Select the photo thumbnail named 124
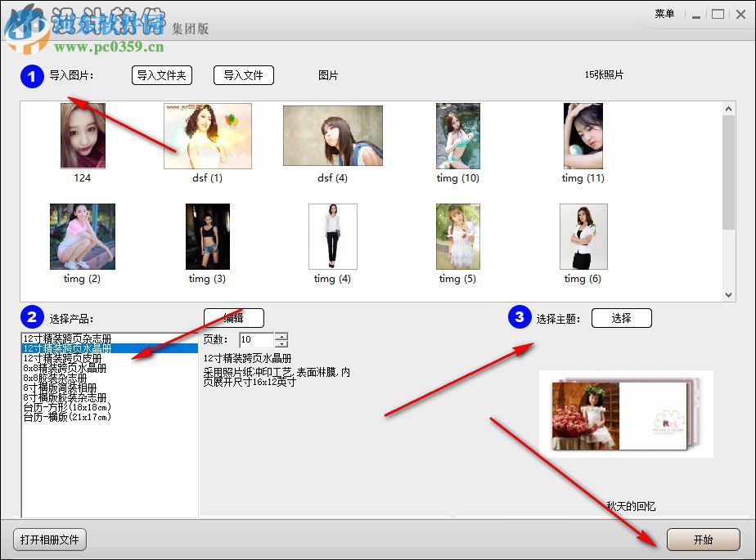Screen dimensions: 756x560 point(82,136)
